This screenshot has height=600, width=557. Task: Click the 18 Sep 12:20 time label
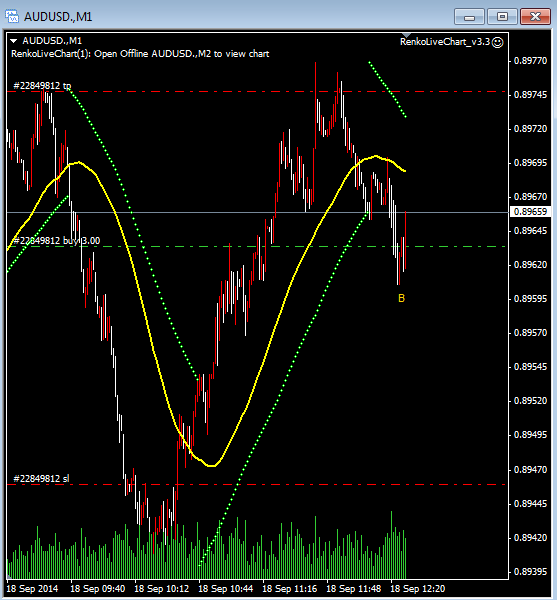pyautogui.click(x=417, y=589)
